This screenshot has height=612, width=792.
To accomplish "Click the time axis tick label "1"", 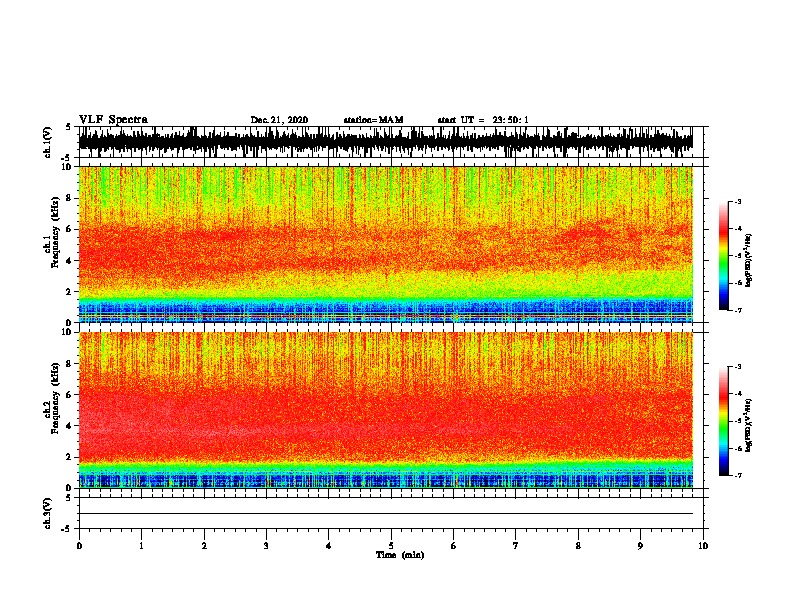I will 141,546.
